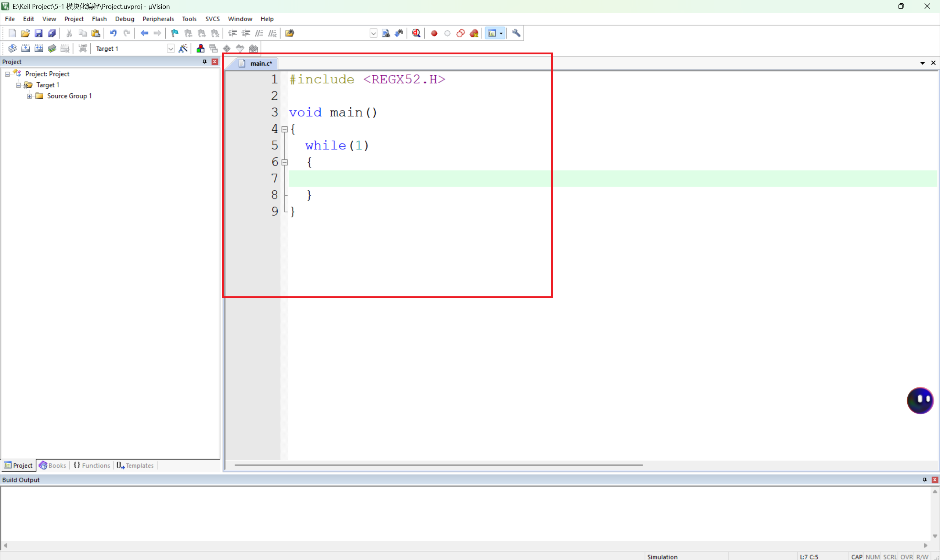Viewport: 940px width, 560px height.
Task: Click the Toggle Bookmark flag icon
Action: point(174,33)
